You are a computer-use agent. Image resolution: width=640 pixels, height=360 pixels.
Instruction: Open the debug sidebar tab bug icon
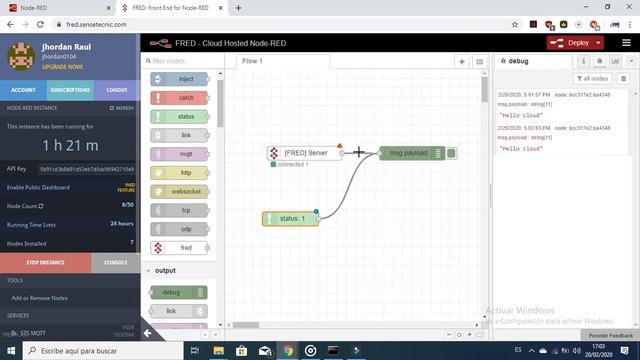600,61
